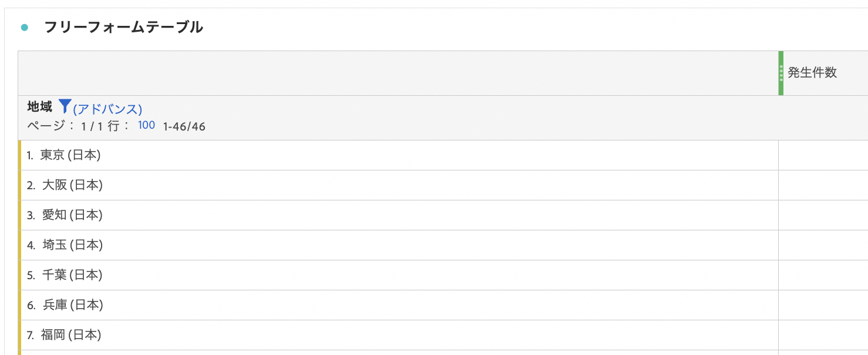Select row 6. 兵庫 (日本)
The height and width of the screenshot is (355, 868).
399,305
